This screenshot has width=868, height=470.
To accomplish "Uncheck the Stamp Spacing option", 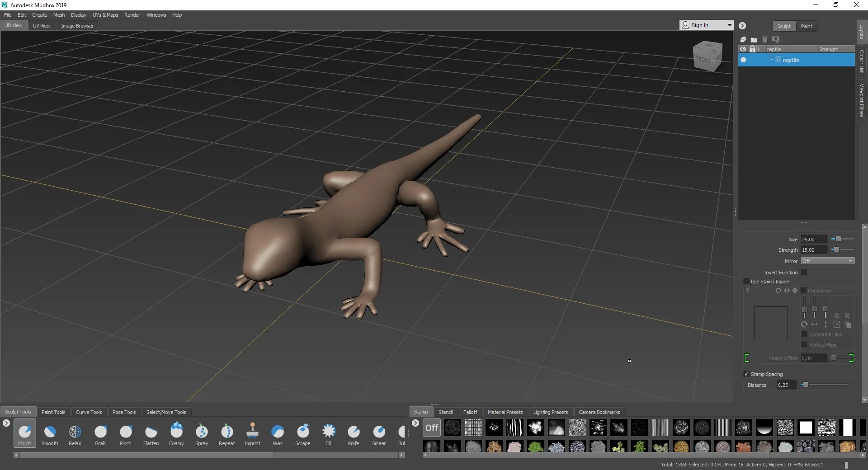I will coord(746,374).
